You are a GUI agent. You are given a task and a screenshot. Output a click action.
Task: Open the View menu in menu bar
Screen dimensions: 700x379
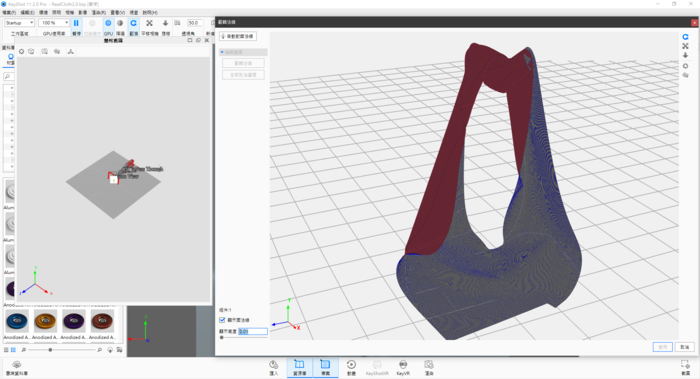tap(118, 12)
